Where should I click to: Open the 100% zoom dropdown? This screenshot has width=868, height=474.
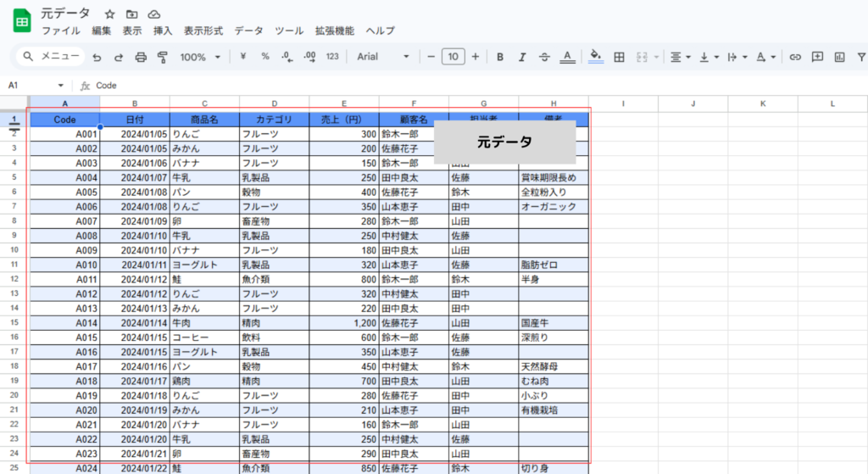pyautogui.click(x=199, y=57)
